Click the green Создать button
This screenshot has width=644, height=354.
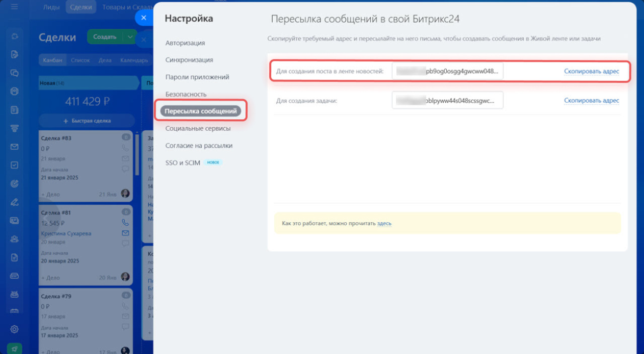pyautogui.click(x=105, y=37)
